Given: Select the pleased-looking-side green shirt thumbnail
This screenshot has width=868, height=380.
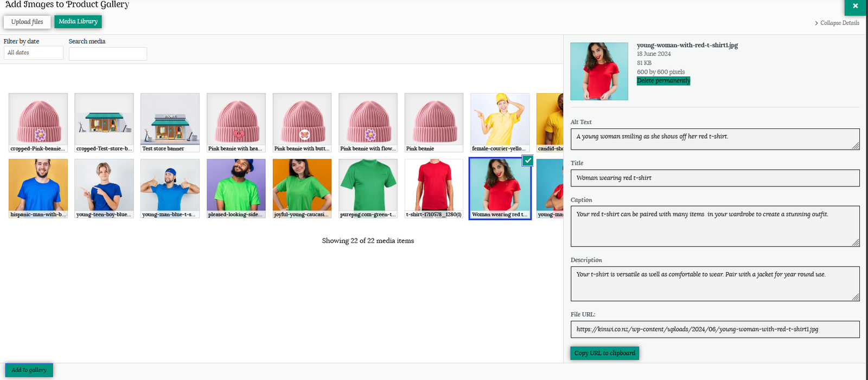Looking at the screenshot, I should [237, 189].
